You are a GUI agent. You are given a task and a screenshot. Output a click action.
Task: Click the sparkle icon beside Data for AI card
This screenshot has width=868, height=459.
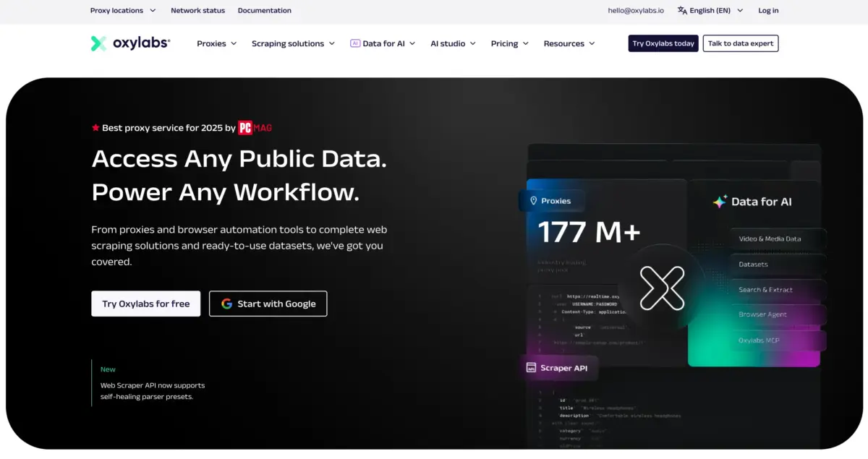point(720,202)
